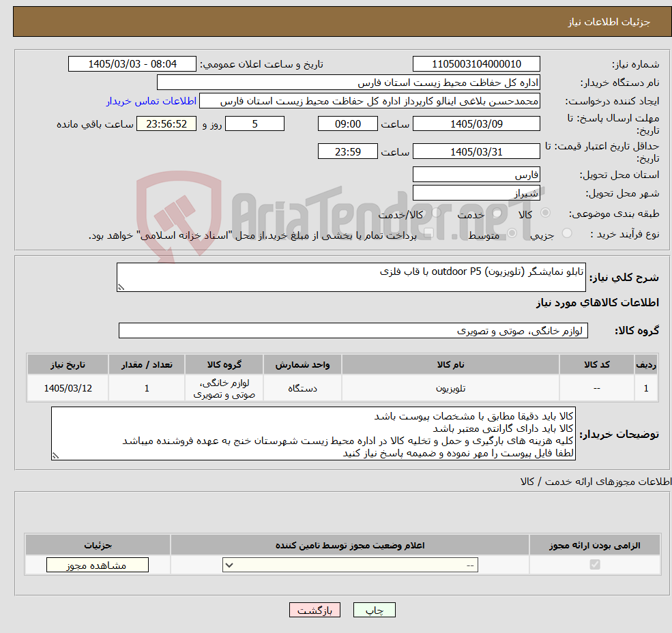Click the تعداد / مقدار column header

[147, 365]
